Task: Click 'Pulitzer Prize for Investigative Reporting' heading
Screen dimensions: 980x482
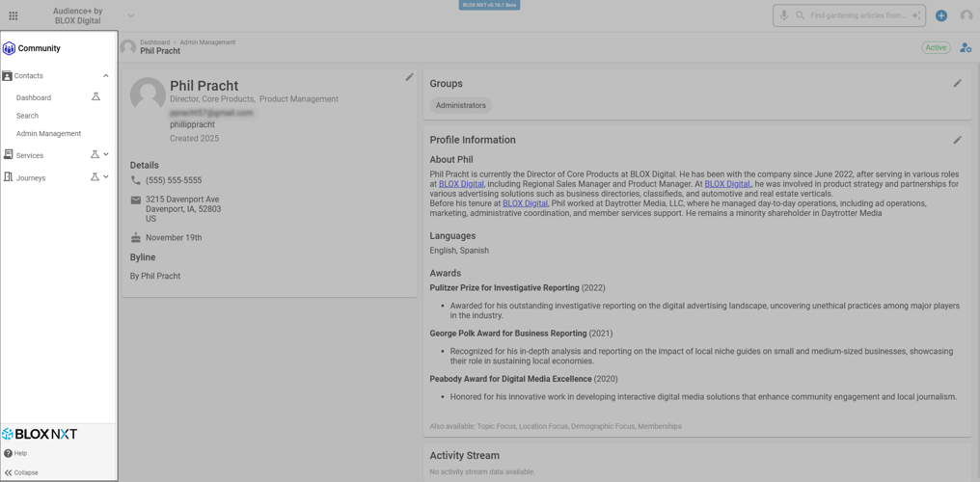Action: click(504, 288)
